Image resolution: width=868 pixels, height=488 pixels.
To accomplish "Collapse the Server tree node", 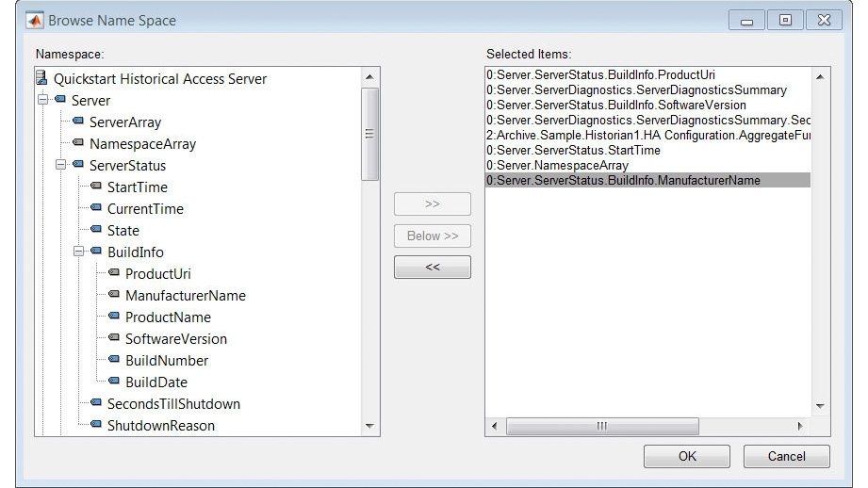I will (x=42, y=100).
